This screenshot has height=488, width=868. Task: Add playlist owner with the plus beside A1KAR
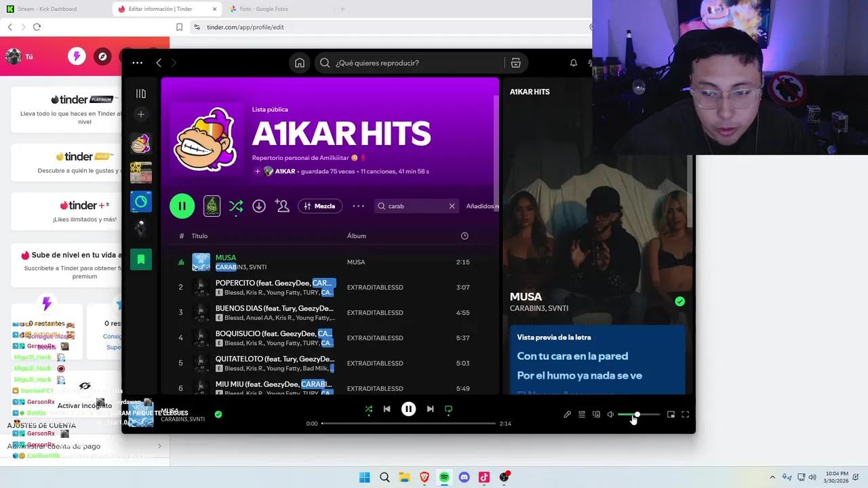(x=257, y=171)
